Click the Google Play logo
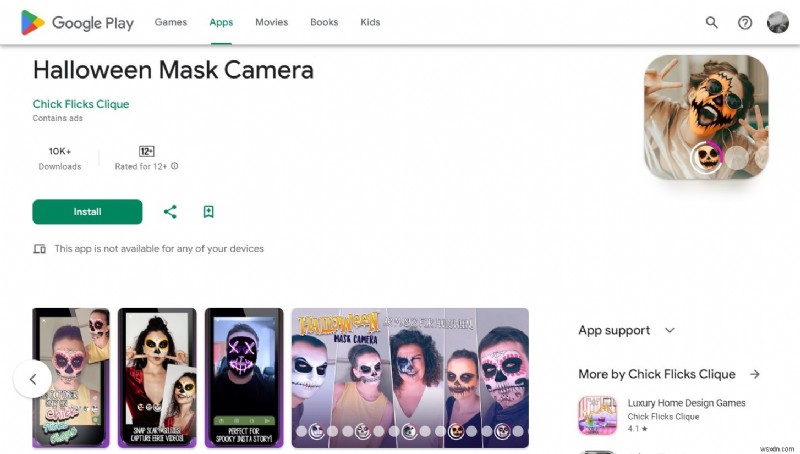Screen dimensions: 800x454 [77, 22]
